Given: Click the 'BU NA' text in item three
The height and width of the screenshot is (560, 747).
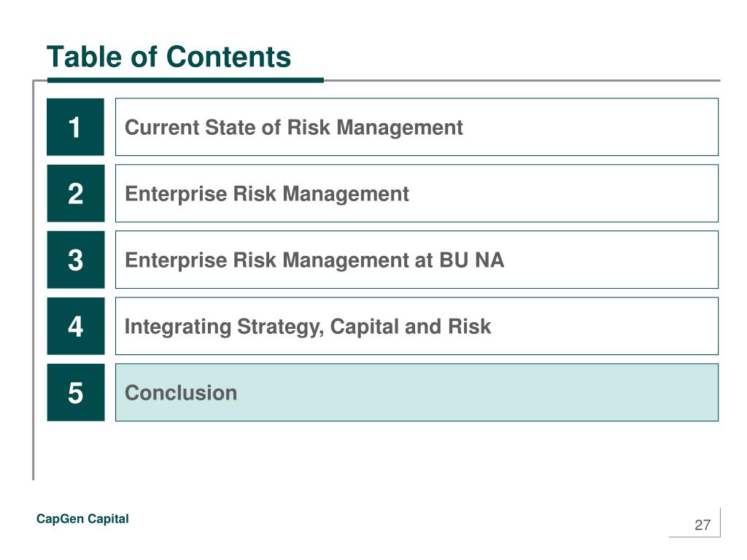Looking at the screenshot, I should click(472, 260).
